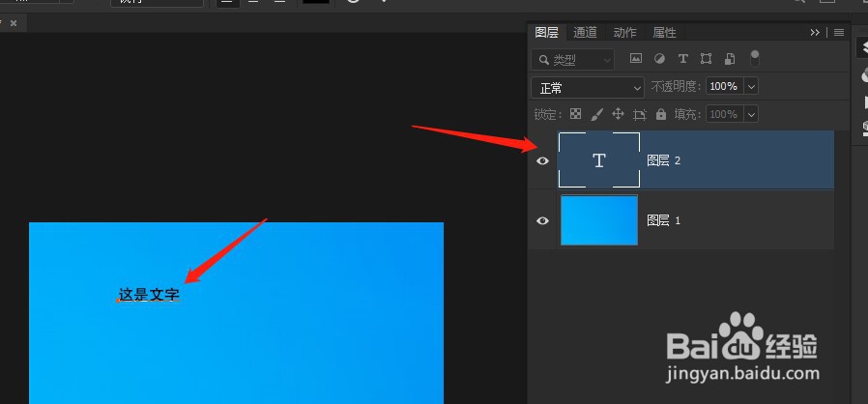The width and height of the screenshot is (868, 404).
Task: Hide the 图层 1 layer eye
Action: [543, 220]
